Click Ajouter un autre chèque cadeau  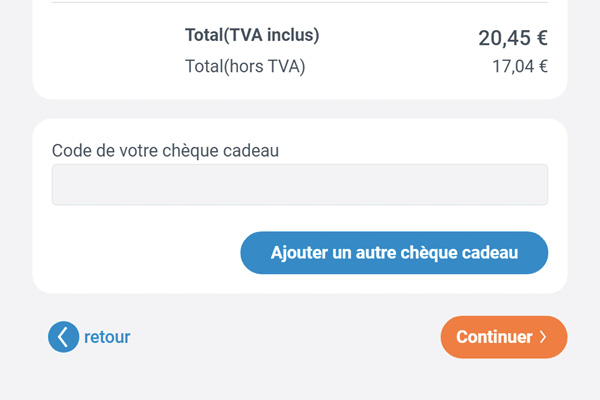coord(394,253)
